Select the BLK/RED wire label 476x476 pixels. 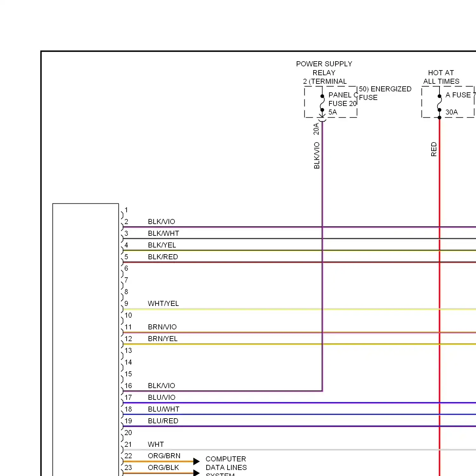point(163,257)
